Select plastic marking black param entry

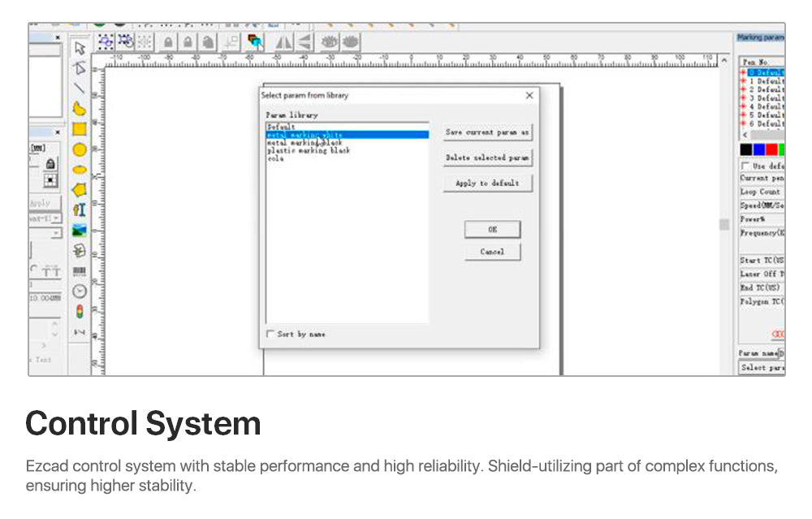point(348,150)
